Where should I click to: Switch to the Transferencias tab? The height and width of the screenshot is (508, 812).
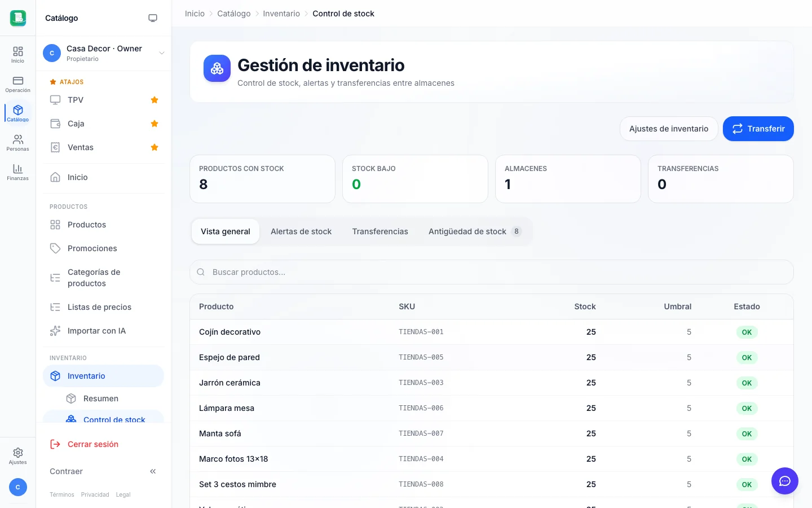380,231
